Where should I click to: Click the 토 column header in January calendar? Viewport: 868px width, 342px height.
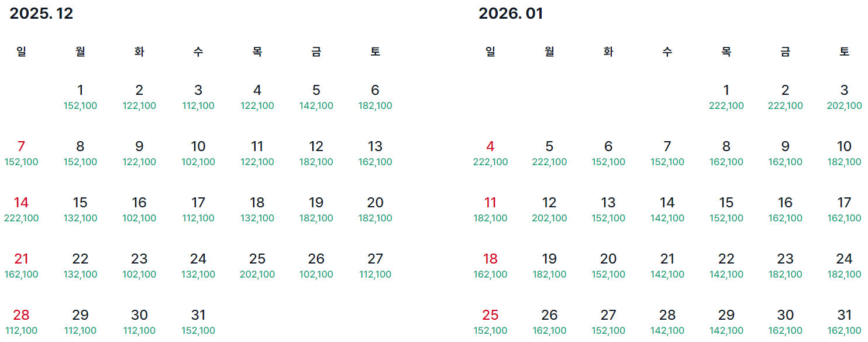844,51
